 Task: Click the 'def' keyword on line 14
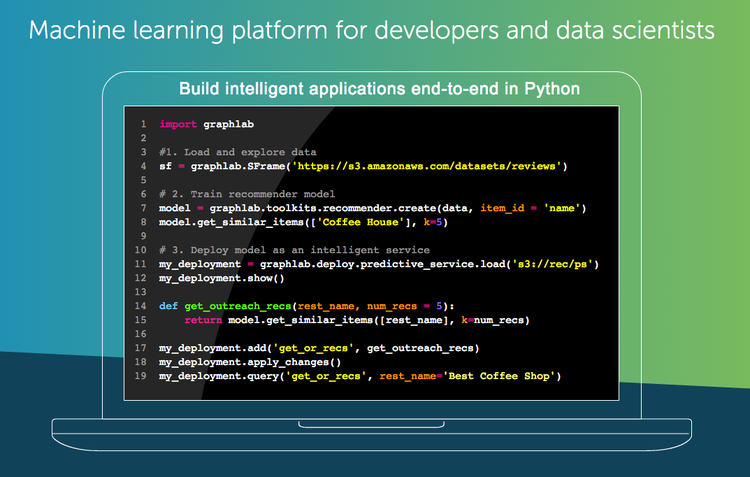coord(168,305)
